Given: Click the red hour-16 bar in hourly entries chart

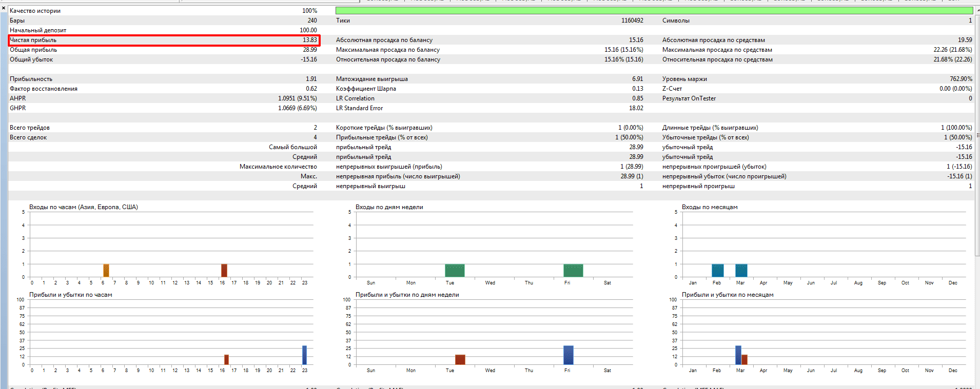Looking at the screenshot, I should click(224, 271).
